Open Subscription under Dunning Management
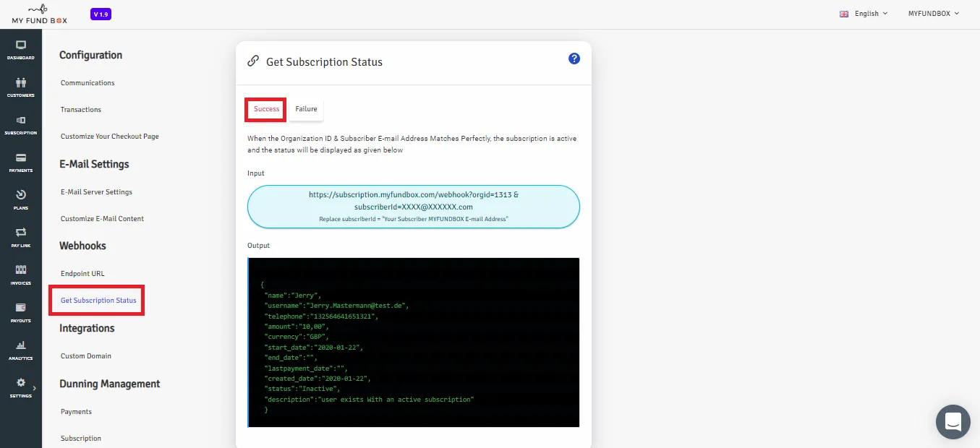This screenshot has height=448, width=980. pyautogui.click(x=81, y=439)
